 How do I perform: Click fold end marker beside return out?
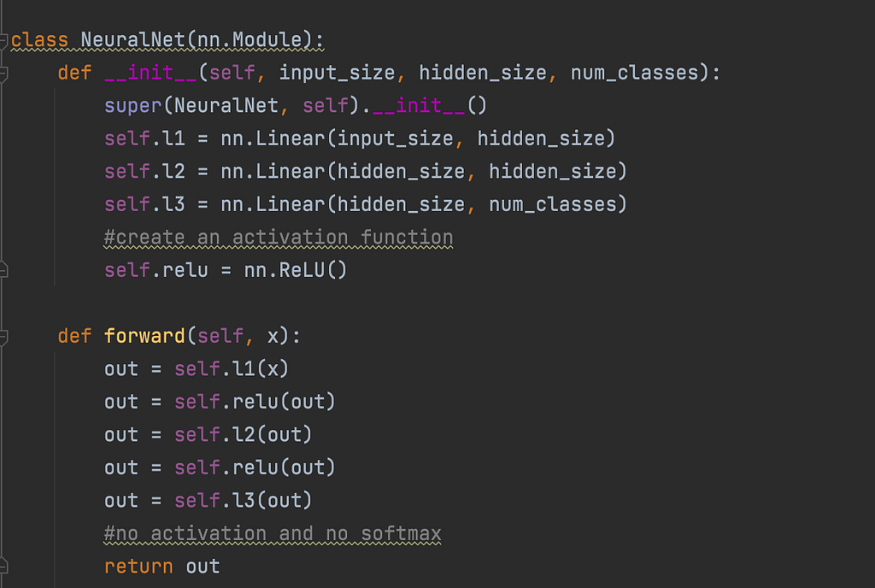coord(4,567)
